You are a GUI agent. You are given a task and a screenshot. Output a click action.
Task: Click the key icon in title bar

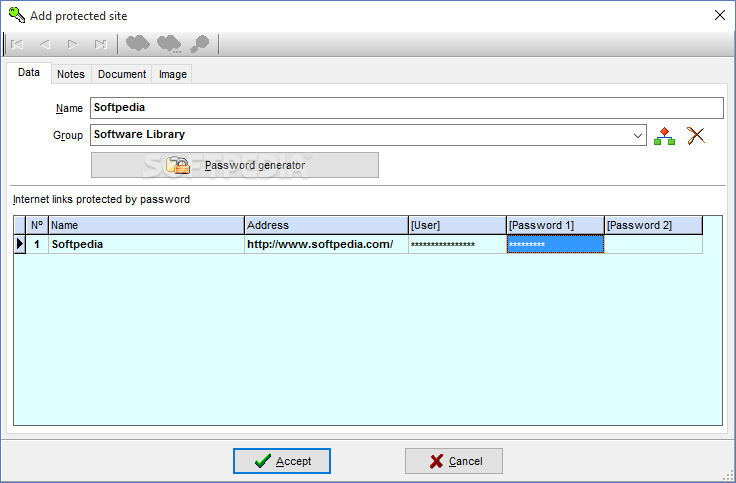click(16, 15)
